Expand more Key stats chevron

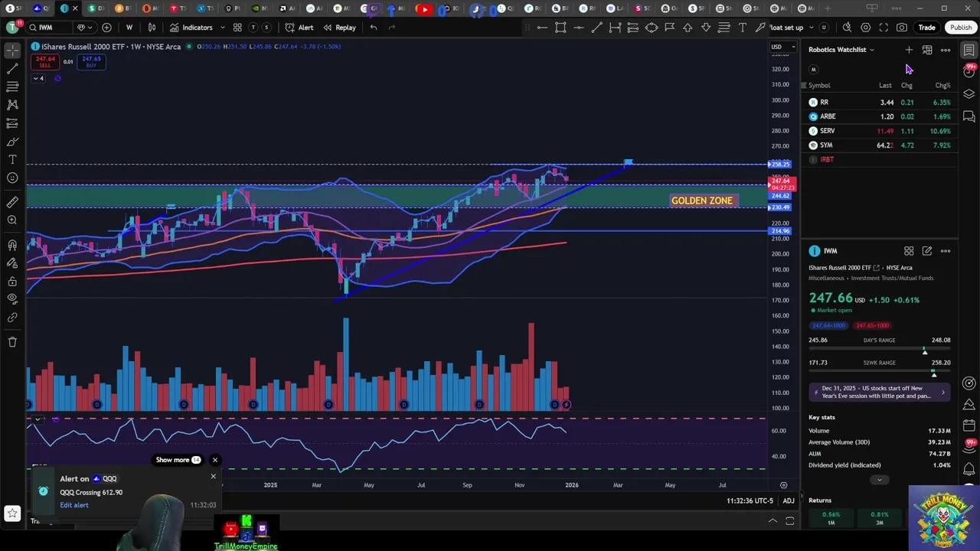coord(879,480)
